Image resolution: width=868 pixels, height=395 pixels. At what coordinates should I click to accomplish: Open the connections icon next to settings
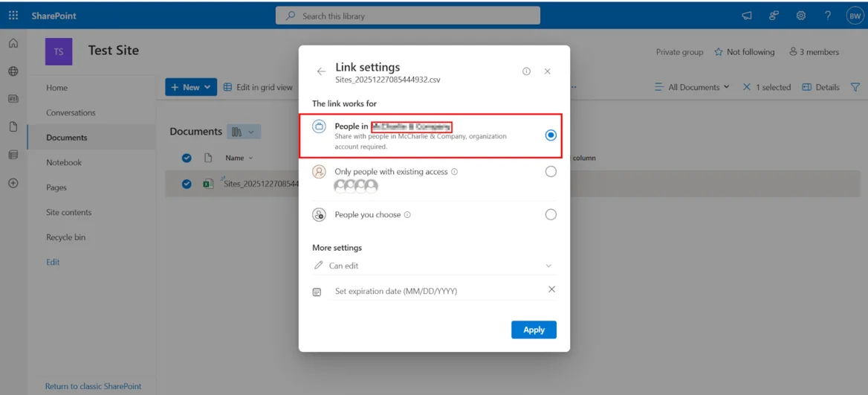pos(774,16)
